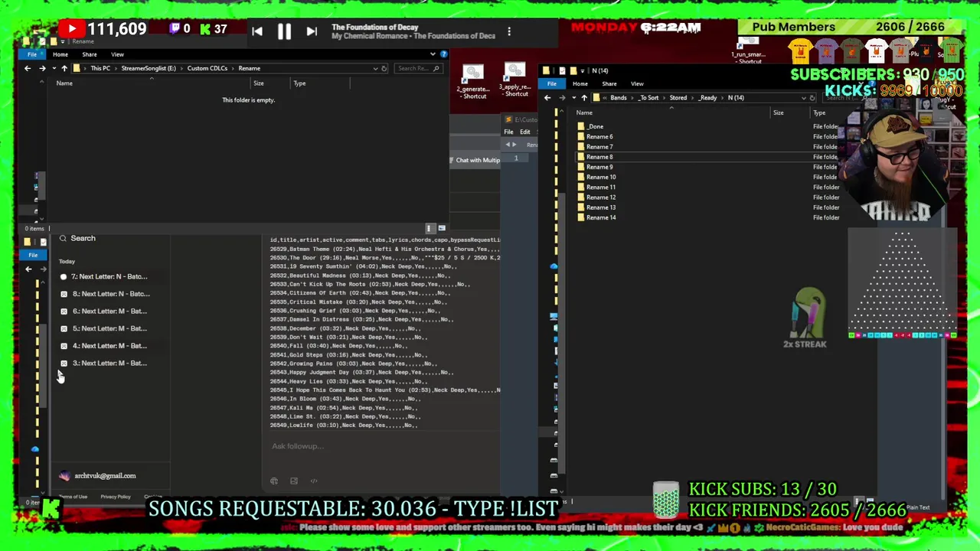The image size is (980, 551).
Task: Skip to the previous track
Action: [x=257, y=31]
